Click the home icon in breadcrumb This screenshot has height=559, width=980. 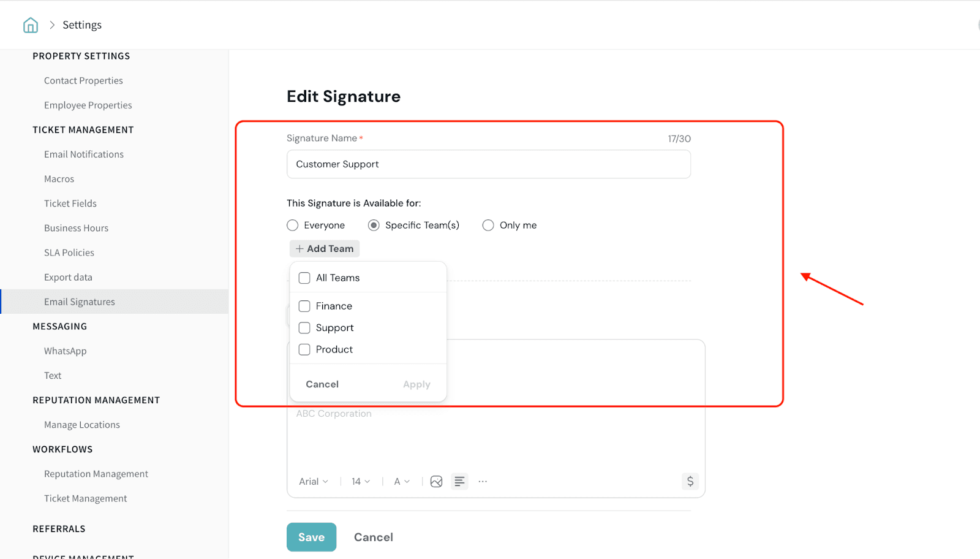(x=31, y=25)
